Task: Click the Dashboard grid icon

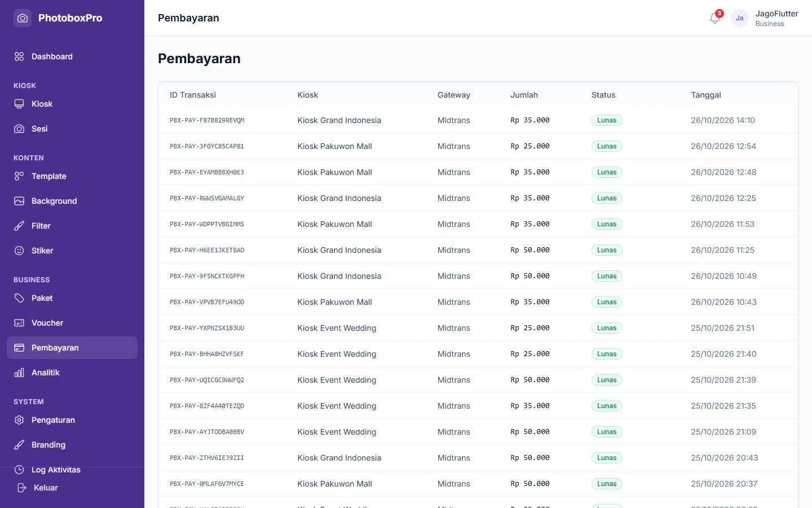Action: pyautogui.click(x=19, y=56)
